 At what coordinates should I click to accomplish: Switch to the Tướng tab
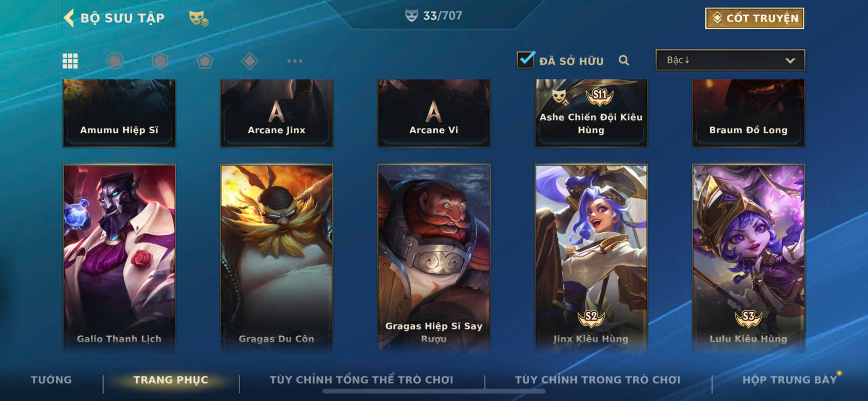pyautogui.click(x=51, y=380)
